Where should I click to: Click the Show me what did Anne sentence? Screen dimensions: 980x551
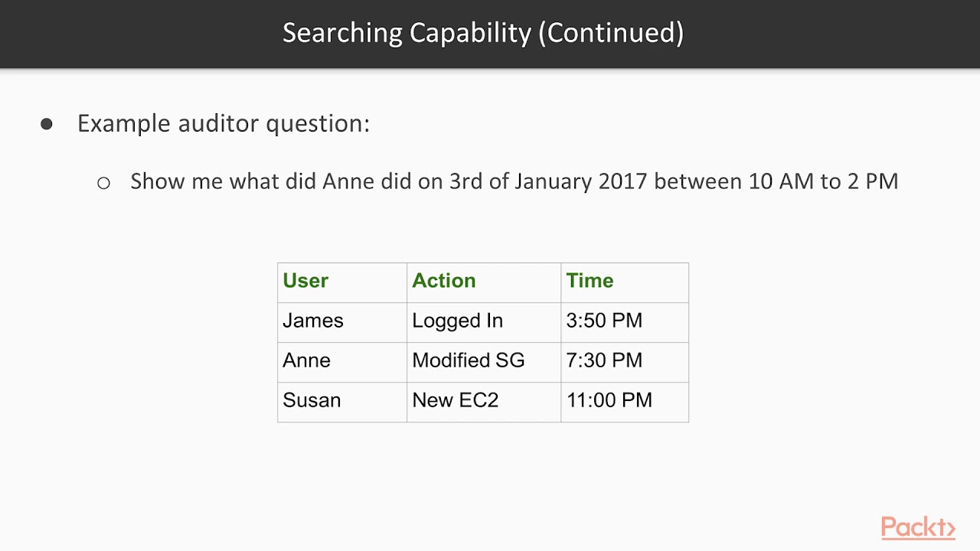click(514, 181)
